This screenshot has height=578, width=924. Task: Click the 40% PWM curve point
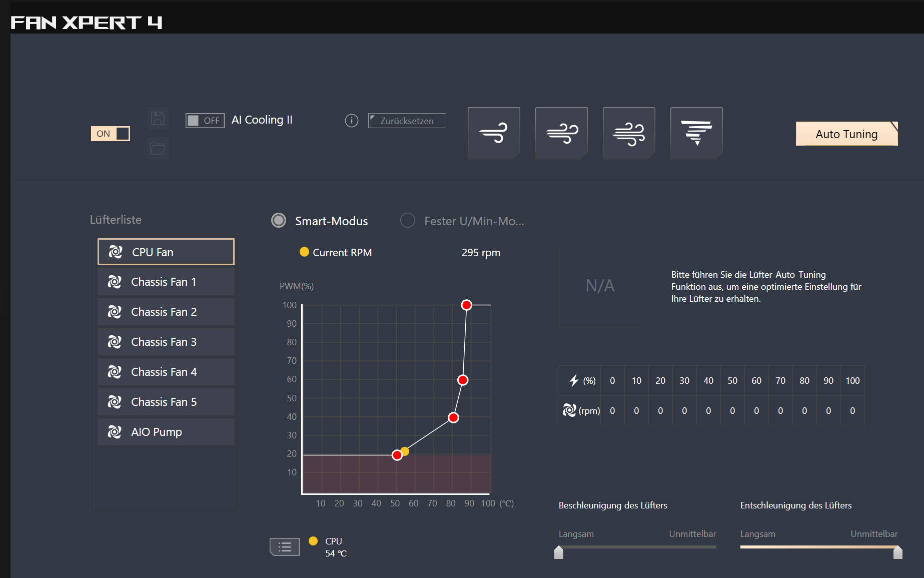(453, 417)
